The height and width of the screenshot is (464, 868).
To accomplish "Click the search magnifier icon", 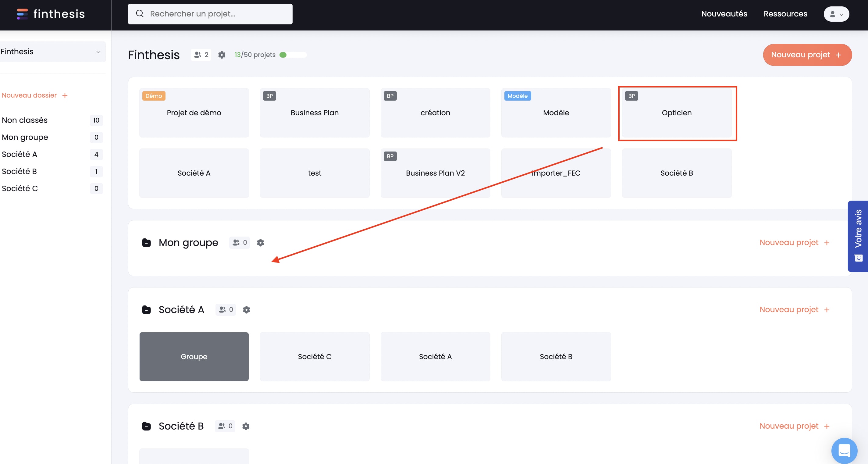I will [140, 13].
